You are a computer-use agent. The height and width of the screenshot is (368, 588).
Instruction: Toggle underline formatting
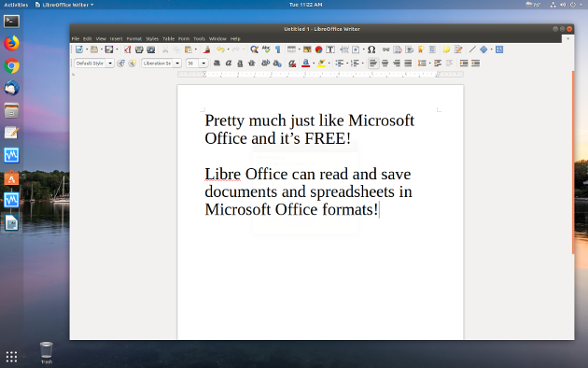(240, 64)
